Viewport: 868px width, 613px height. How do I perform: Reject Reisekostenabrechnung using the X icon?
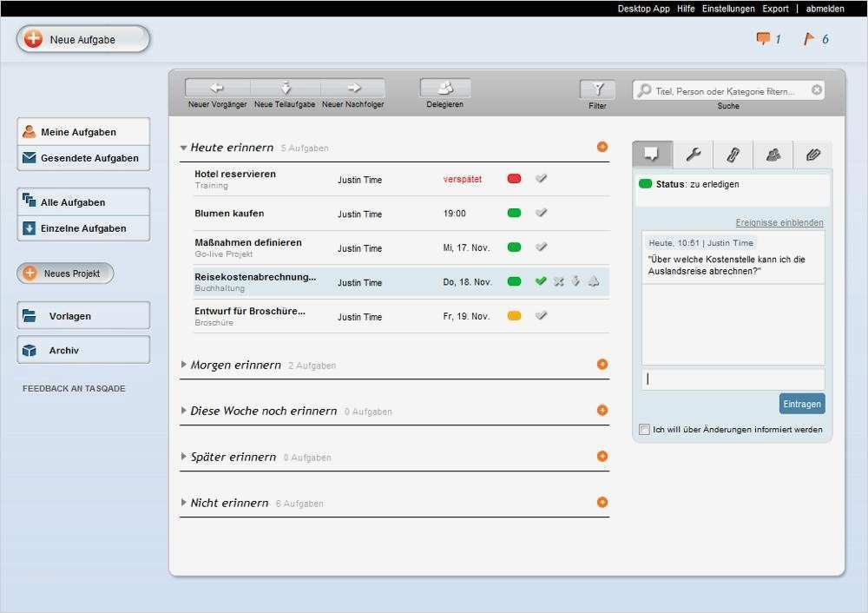coord(558,280)
